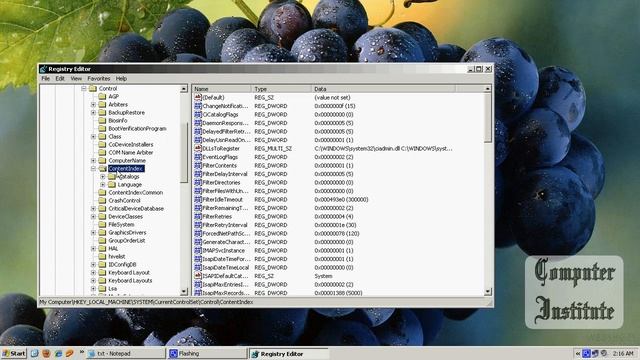Select the GroupOrderList folder icon

pos(102,240)
